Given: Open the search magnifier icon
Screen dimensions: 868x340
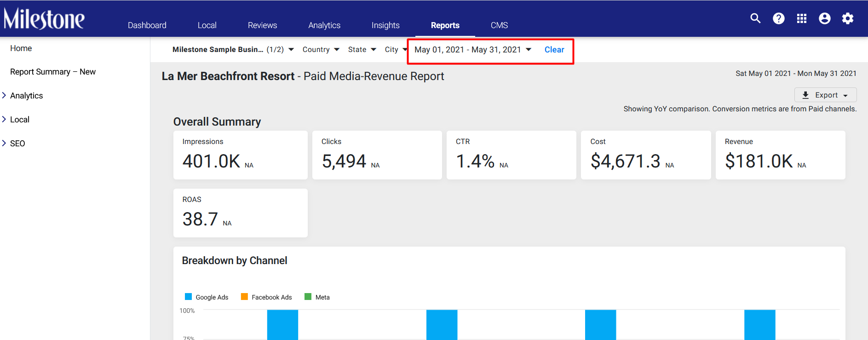Looking at the screenshot, I should (x=755, y=18).
